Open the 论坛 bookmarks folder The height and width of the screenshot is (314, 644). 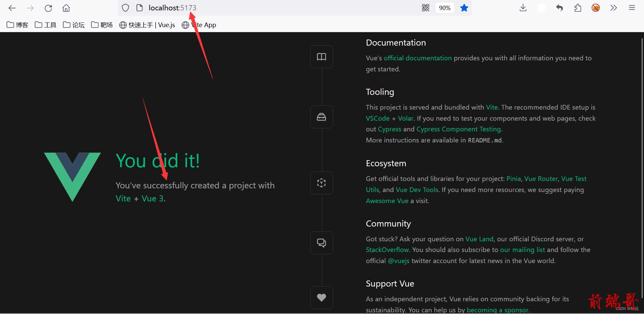click(74, 25)
